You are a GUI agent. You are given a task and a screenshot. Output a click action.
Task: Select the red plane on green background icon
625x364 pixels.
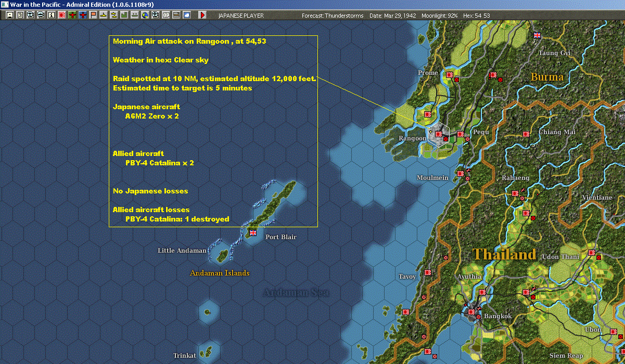(x=72, y=15)
